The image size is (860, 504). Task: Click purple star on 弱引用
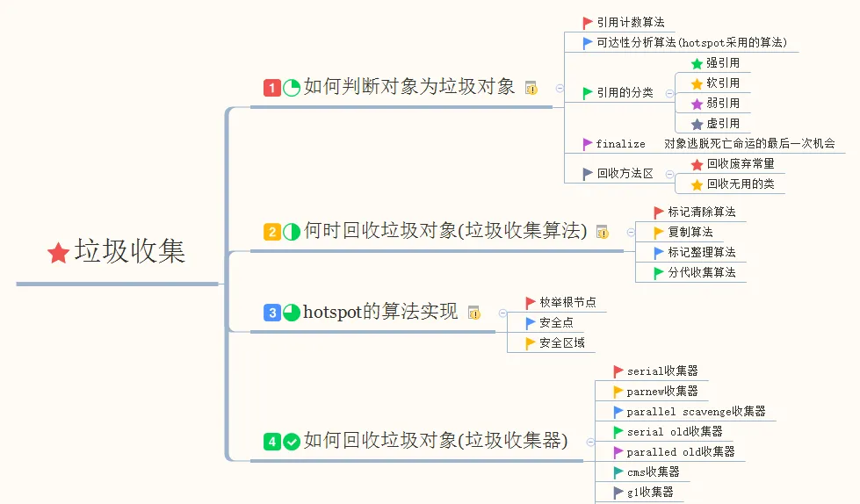tap(697, 104)
